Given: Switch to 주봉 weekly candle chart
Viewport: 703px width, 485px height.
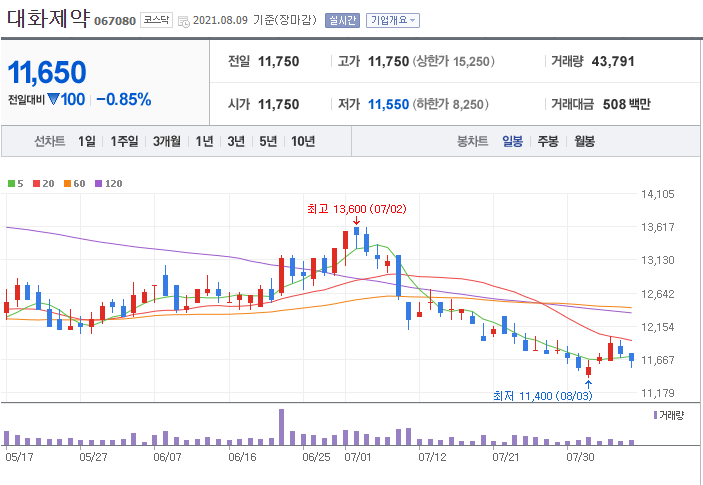Looking at the screenshot, I should point(548,142).
